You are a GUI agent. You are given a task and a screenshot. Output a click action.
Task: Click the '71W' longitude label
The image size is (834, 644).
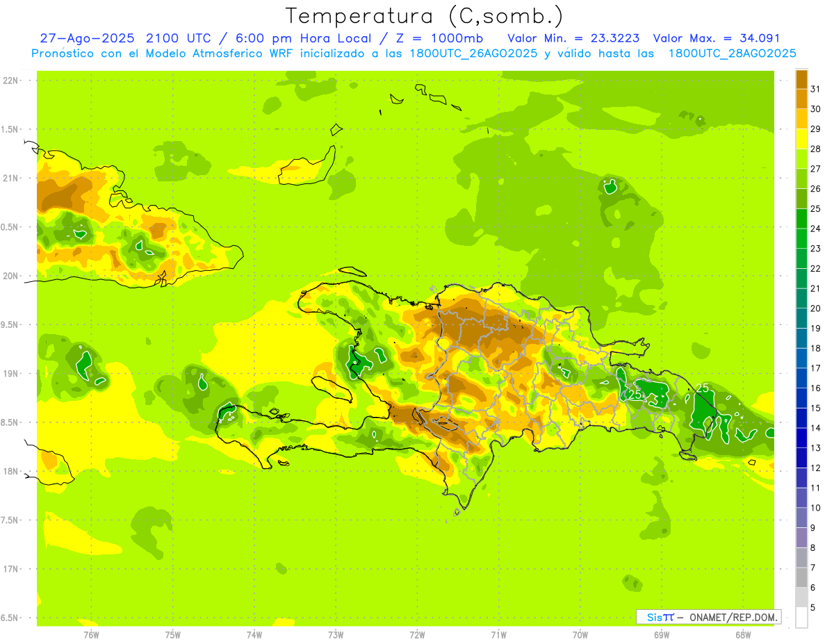[x=498, y=635]
